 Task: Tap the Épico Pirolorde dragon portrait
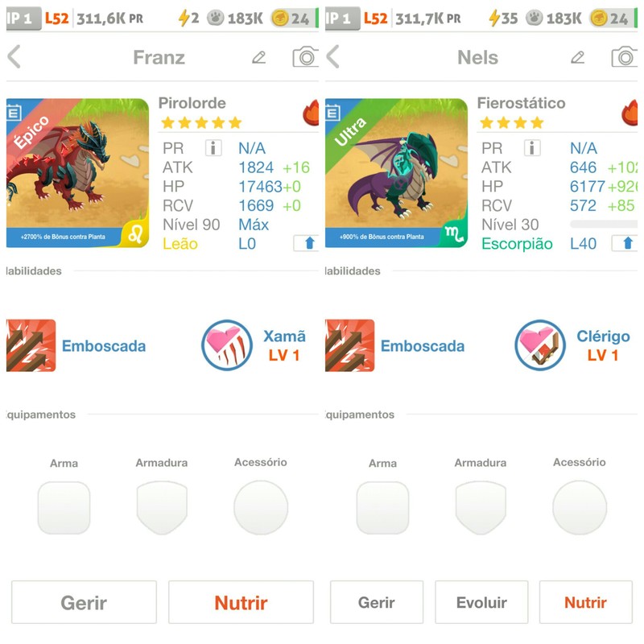(77, 173)
